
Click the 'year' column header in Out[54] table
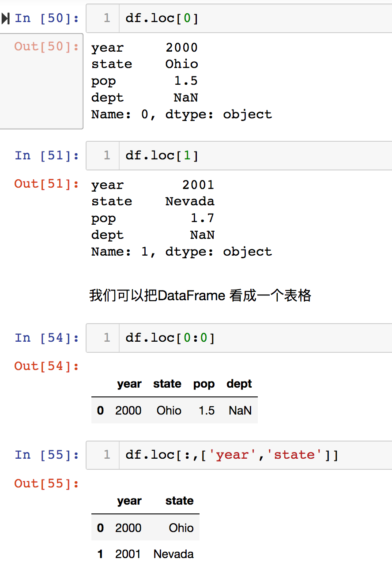[129, 384]
